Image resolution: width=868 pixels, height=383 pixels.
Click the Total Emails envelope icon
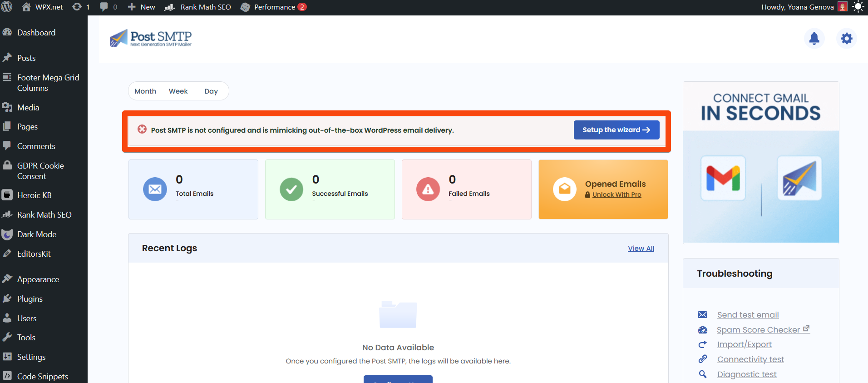pyautogui.click(x=155, y=189)
